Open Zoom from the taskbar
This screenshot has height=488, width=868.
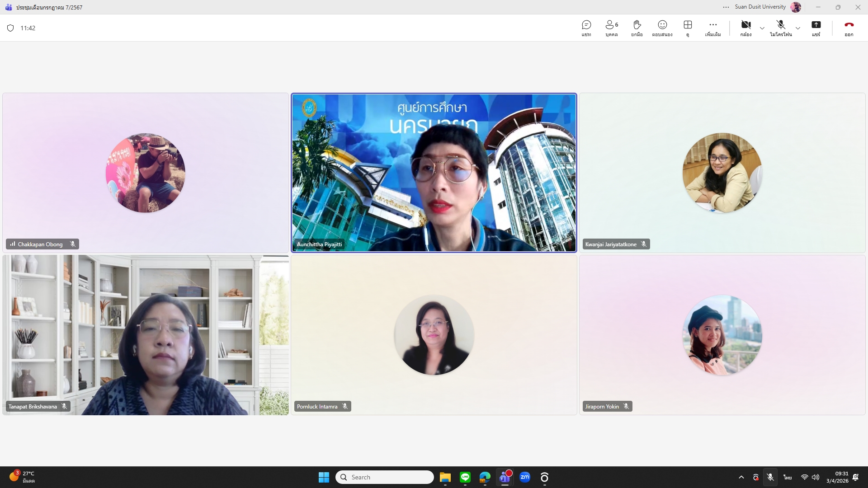point(524,477)
